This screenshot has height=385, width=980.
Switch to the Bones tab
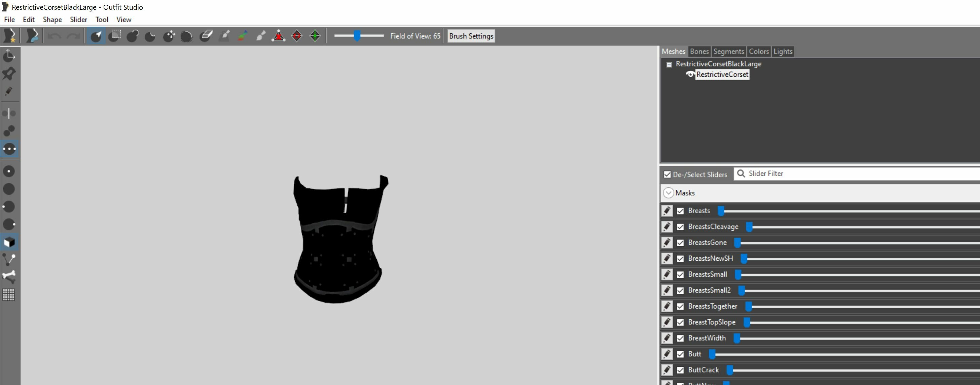pos(699,52)
